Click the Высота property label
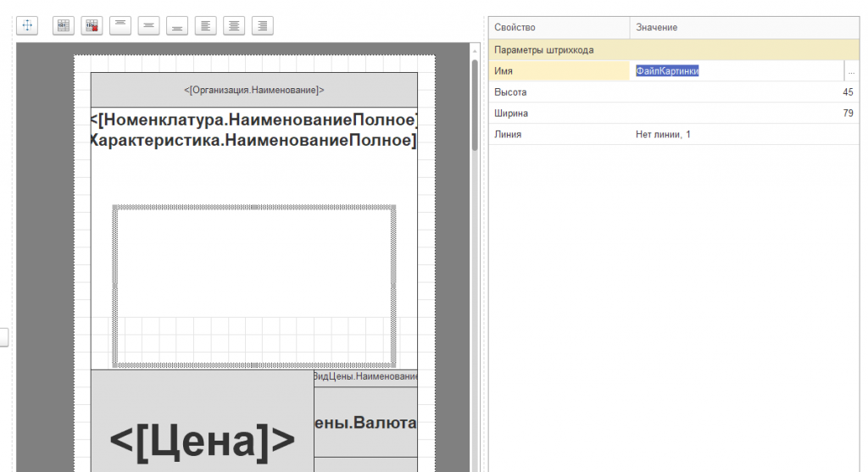868x472 pixels. click(510, 92)
